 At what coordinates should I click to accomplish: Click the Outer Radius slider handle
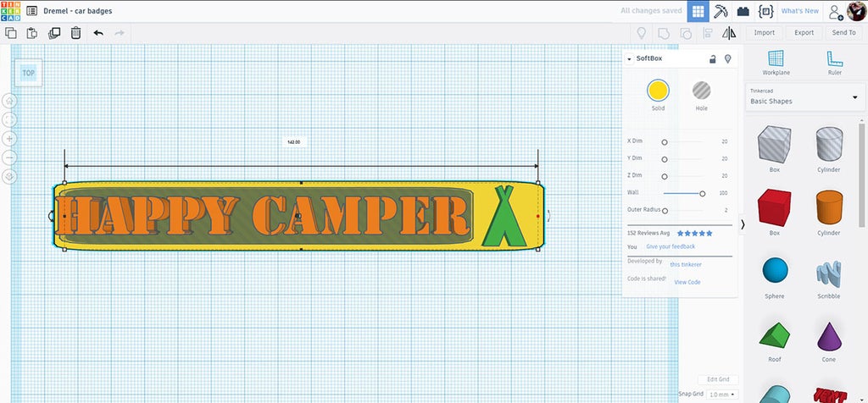(665, 211)
